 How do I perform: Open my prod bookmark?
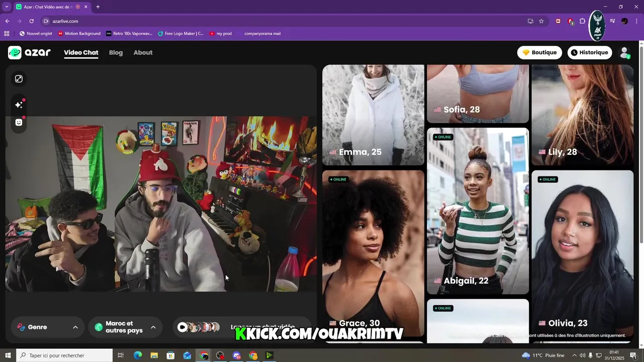click(x=220, y=34)
